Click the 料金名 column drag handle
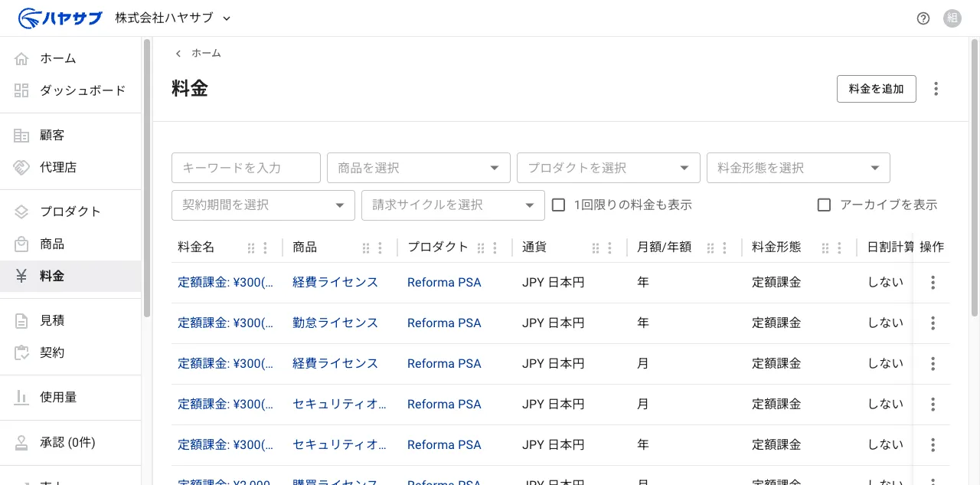The height and width of the screenshot is (485, 980). click(251, 247)
